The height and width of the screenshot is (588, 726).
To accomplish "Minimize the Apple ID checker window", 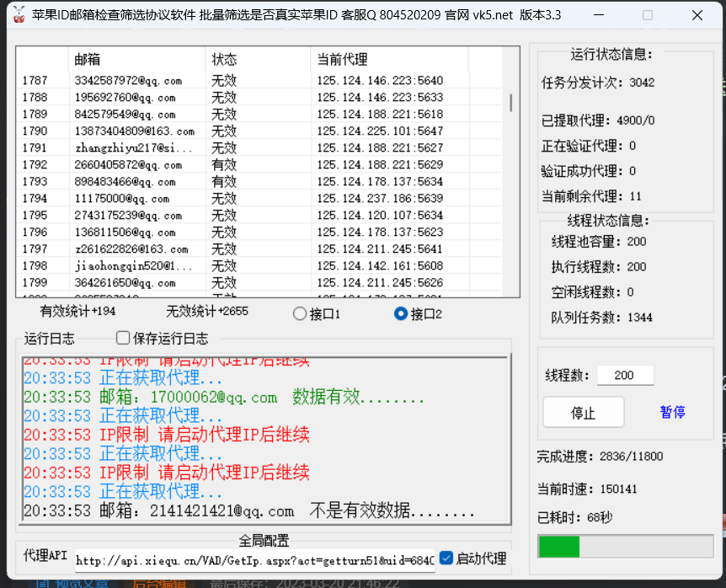I will pos(598,15).
